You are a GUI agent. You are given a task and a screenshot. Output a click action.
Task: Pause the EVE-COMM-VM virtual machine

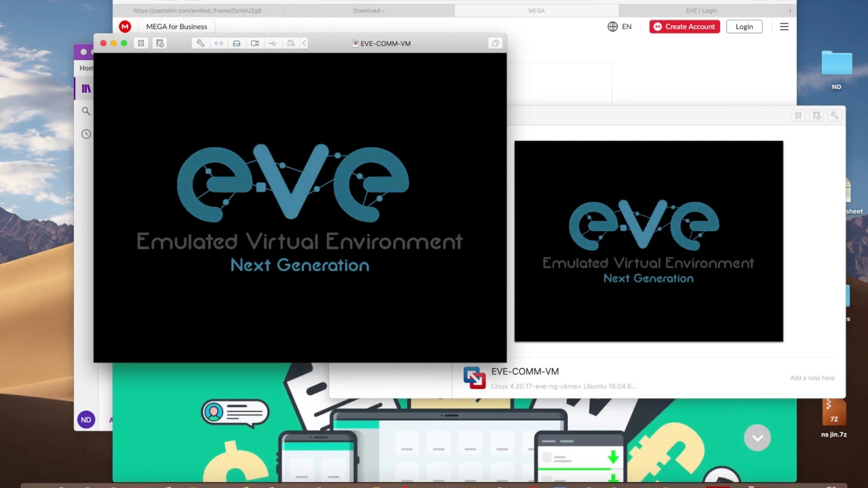141,43
